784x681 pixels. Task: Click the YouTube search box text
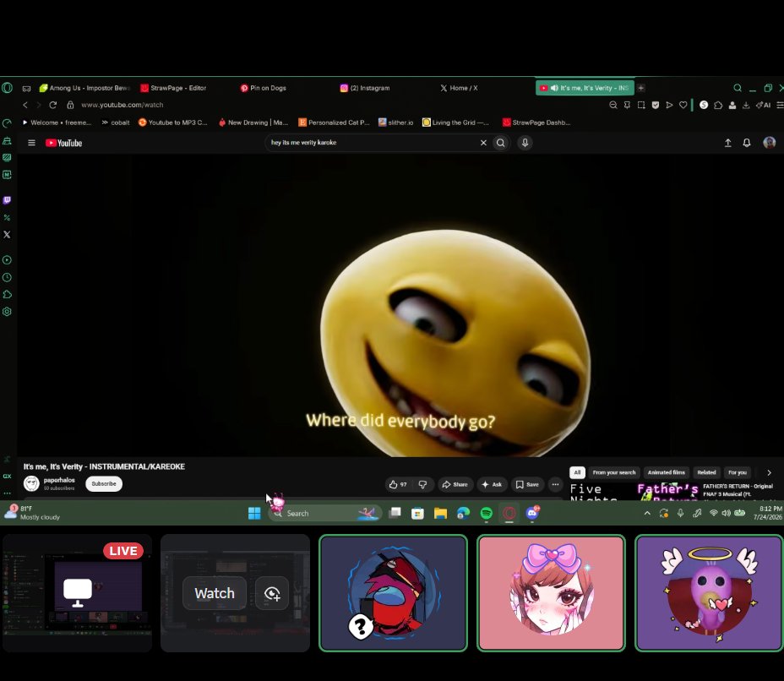tap(303, 143)
